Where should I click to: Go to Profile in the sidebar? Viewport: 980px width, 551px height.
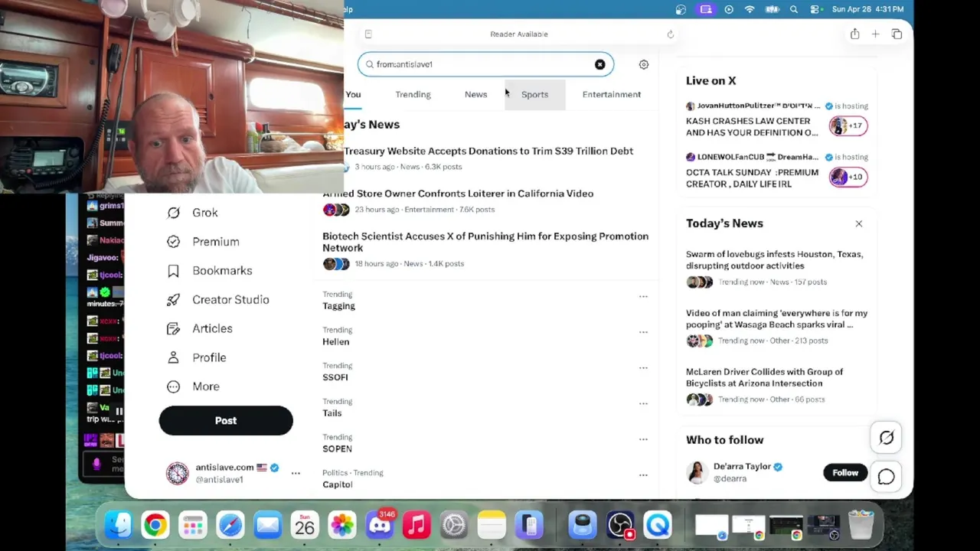click(x=197, y=358)
